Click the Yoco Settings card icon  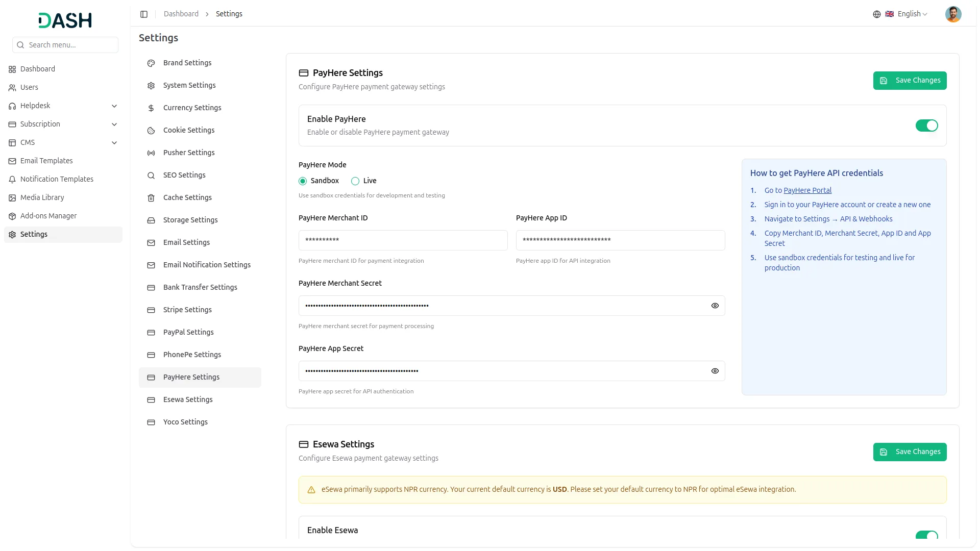(x=151, y=422)
